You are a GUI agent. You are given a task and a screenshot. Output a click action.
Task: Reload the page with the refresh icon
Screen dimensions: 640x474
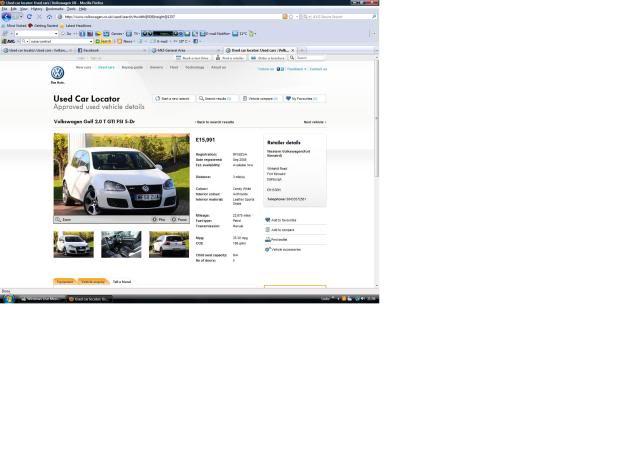pyautogui.click(x=29, y=17)
